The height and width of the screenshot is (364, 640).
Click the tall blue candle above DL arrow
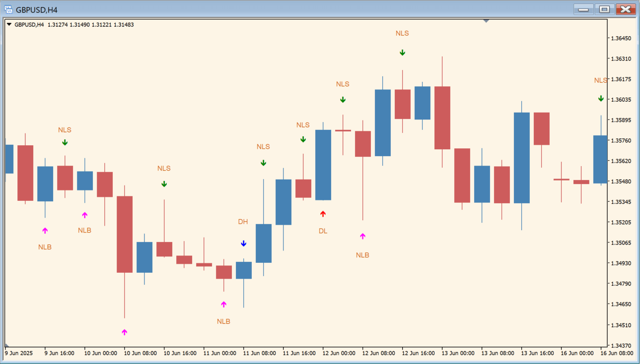coord(323,165)
